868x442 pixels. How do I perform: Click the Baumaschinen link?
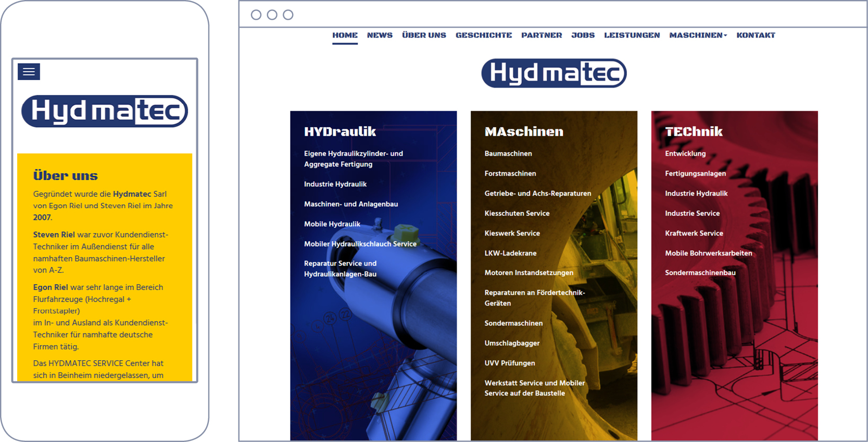click(508, 154)
